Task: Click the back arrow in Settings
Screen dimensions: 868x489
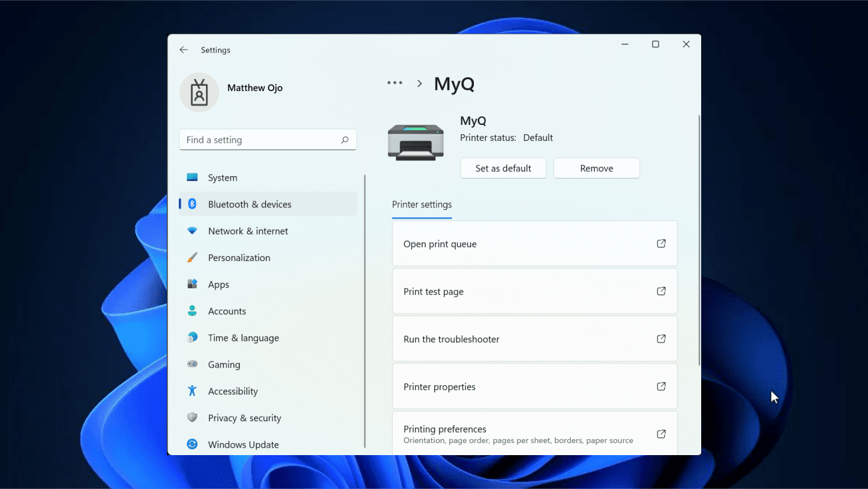Action: tap(183, 50)
